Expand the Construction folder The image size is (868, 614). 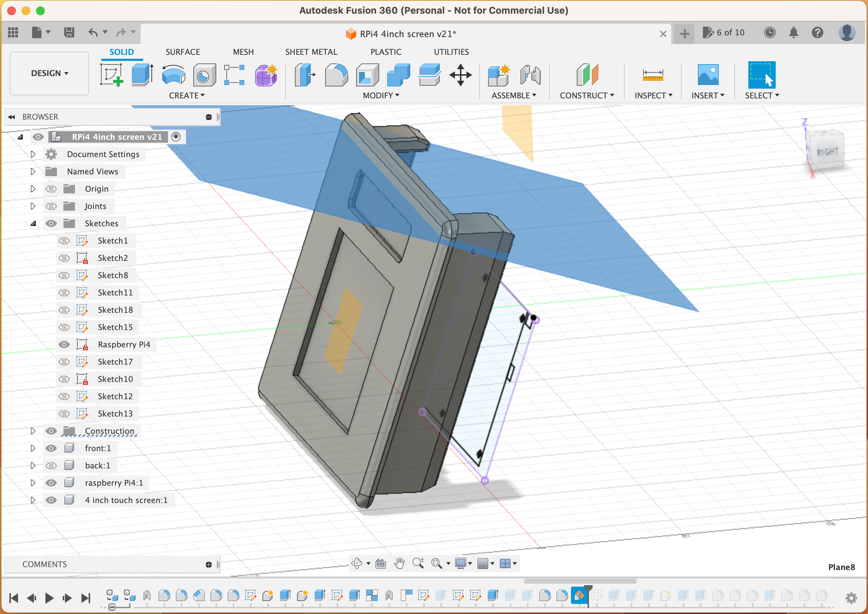click(x=33, y=431)
